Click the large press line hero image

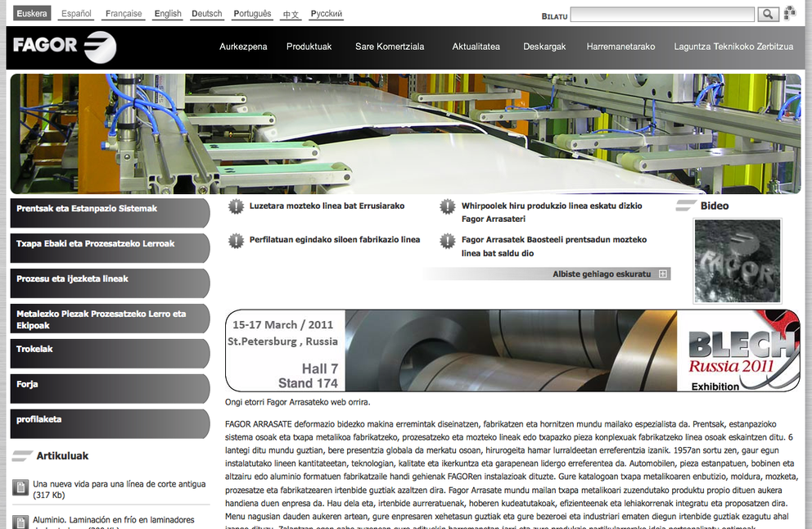click(405, 133)
